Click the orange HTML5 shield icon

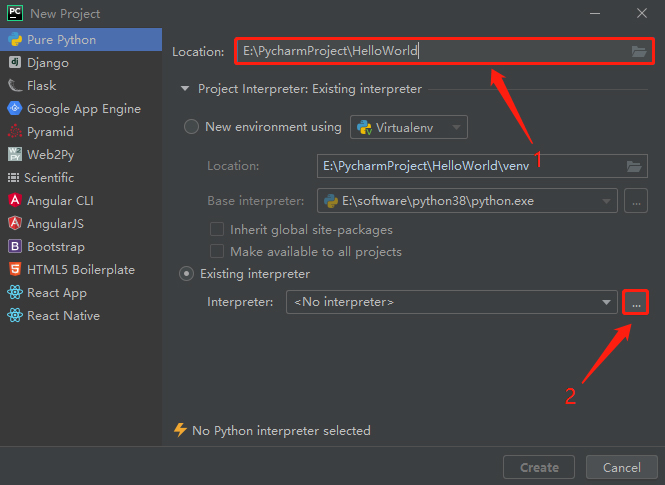tap(15, 269)
